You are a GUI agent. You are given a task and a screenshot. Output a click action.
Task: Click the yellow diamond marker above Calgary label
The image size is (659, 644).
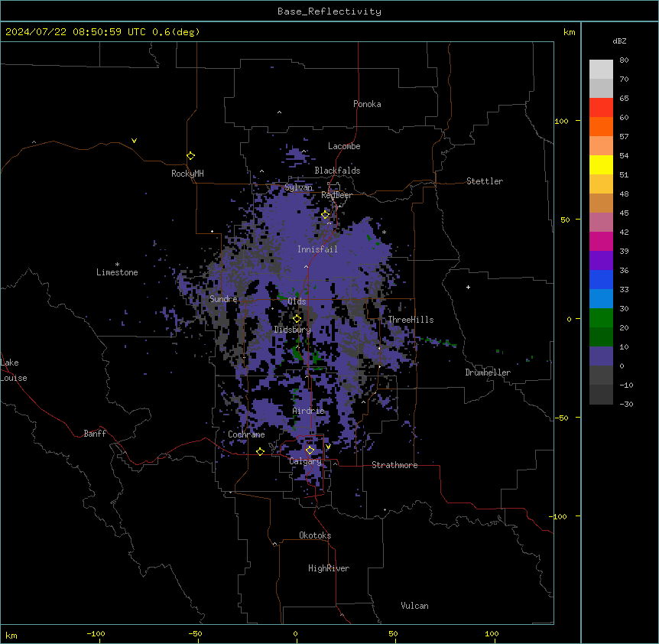point(310,450)
